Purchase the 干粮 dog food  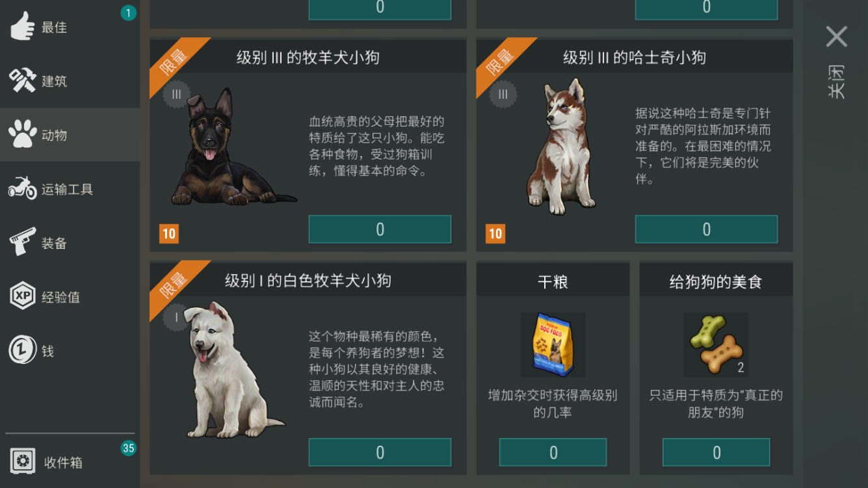553,452
